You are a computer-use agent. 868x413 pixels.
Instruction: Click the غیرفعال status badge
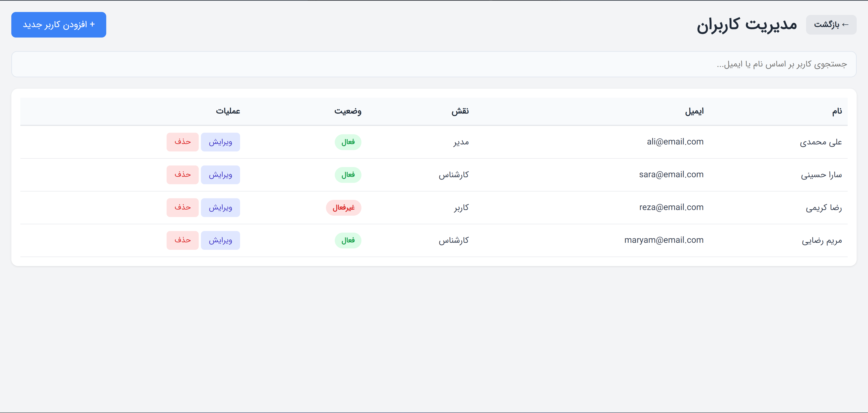click(344, 208)
